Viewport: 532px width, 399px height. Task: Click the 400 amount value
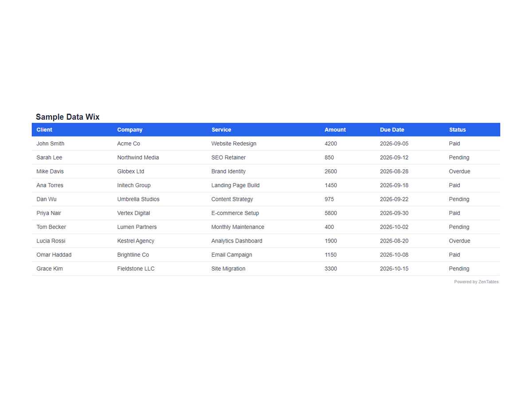tap(329, 227)
